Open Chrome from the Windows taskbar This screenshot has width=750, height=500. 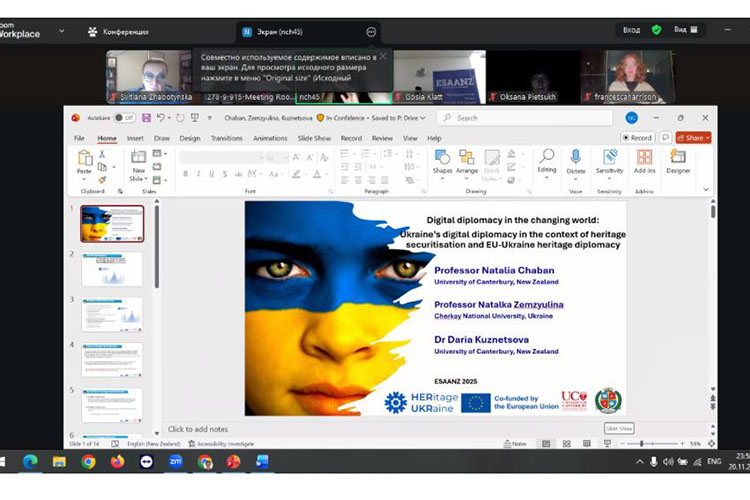tap(88, 462)
